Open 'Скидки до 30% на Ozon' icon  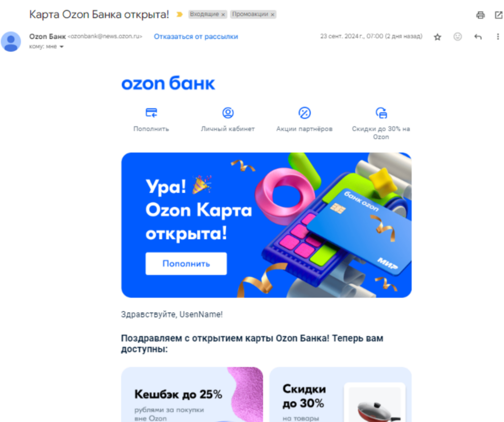pyautogui.click(x=381, y=113)
